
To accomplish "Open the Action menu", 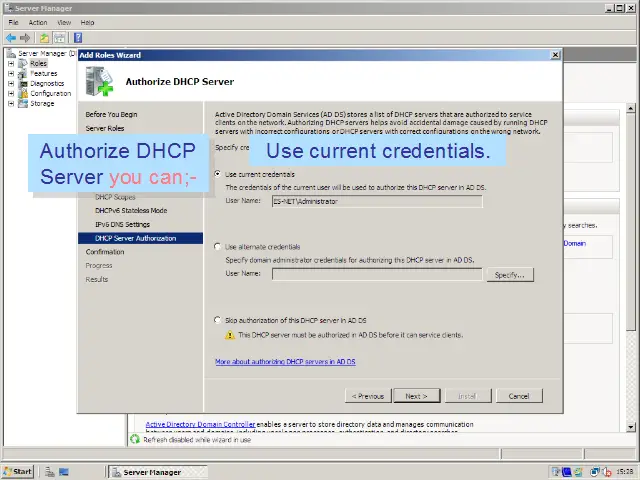I will point(38,22).
